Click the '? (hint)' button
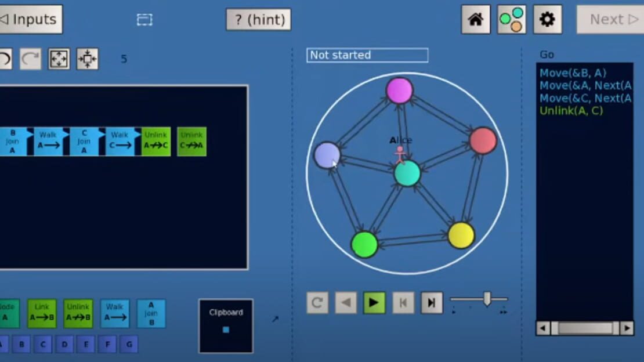644x362 pixels. 258,19
